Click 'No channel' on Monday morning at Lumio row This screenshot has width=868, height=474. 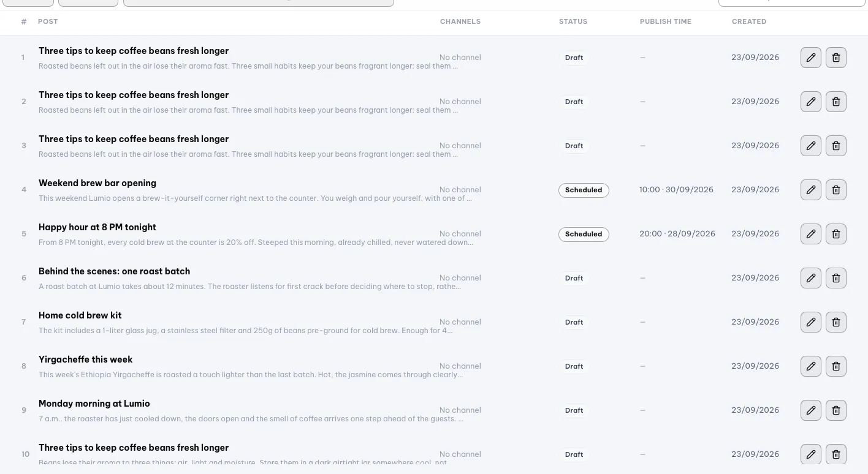click(x=460, y=410)
